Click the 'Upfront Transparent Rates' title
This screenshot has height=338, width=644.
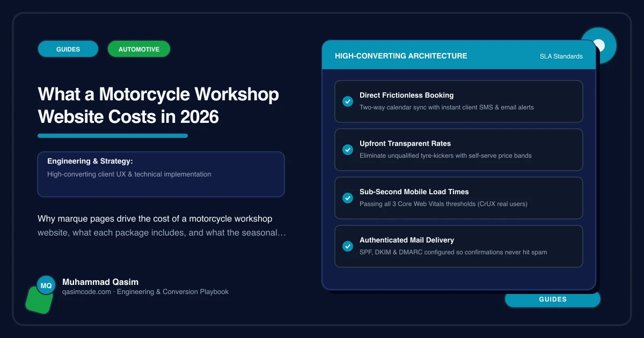pos(405,143)
